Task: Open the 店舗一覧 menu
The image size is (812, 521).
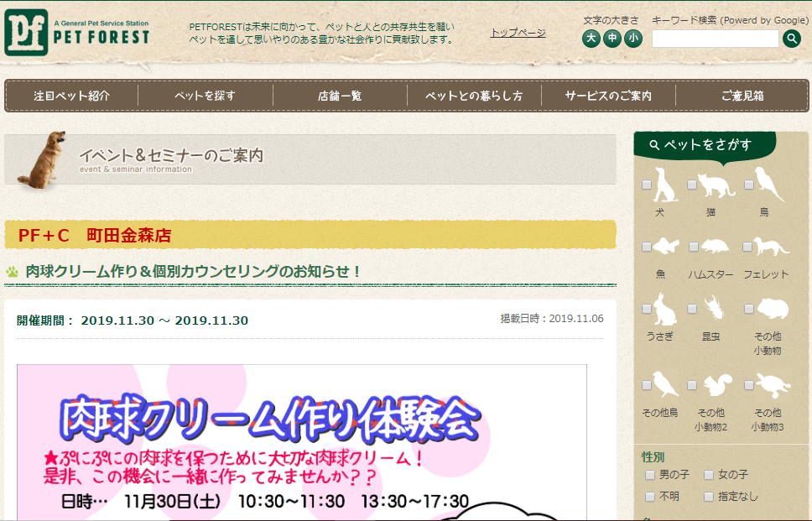Action: 340,96
